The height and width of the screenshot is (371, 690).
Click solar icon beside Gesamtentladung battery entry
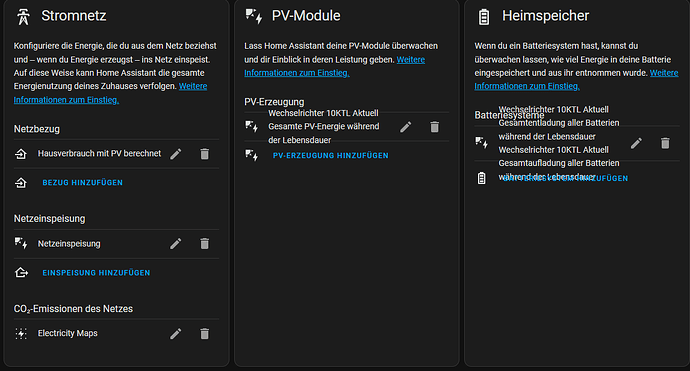click(481, 143)
